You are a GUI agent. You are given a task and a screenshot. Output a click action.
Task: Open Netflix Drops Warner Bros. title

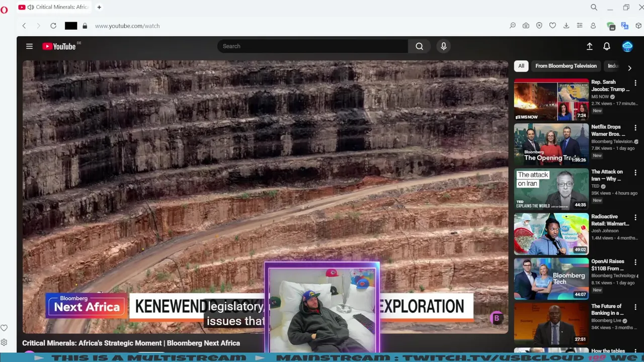608,131
